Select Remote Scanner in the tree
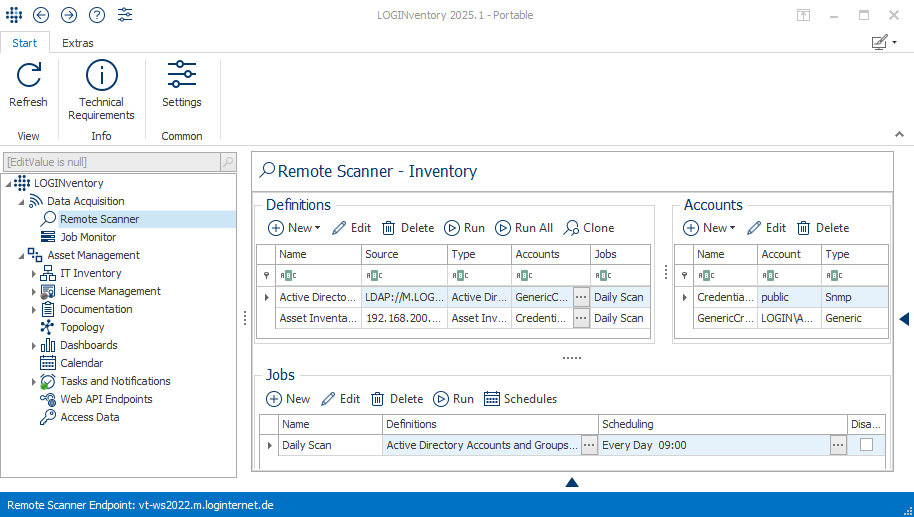Viewport: 914px width, 517px height. [x=100, y=219]
